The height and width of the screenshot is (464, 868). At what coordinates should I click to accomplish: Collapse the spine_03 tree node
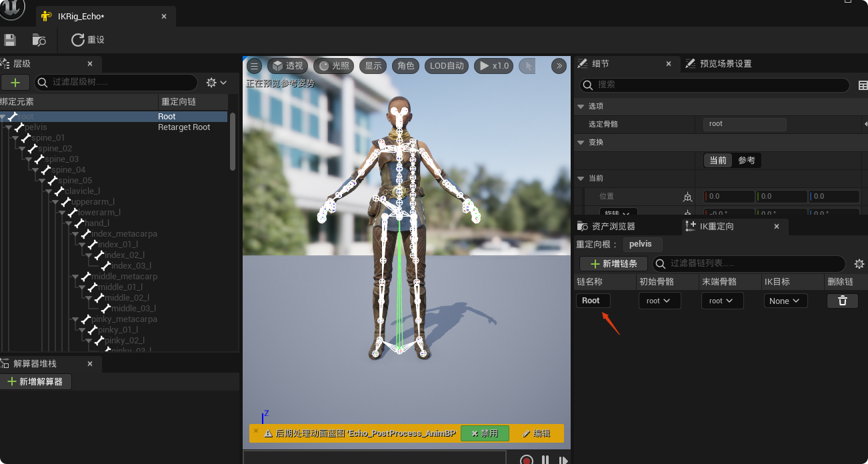pyautogui.click(x=29, y=159)
